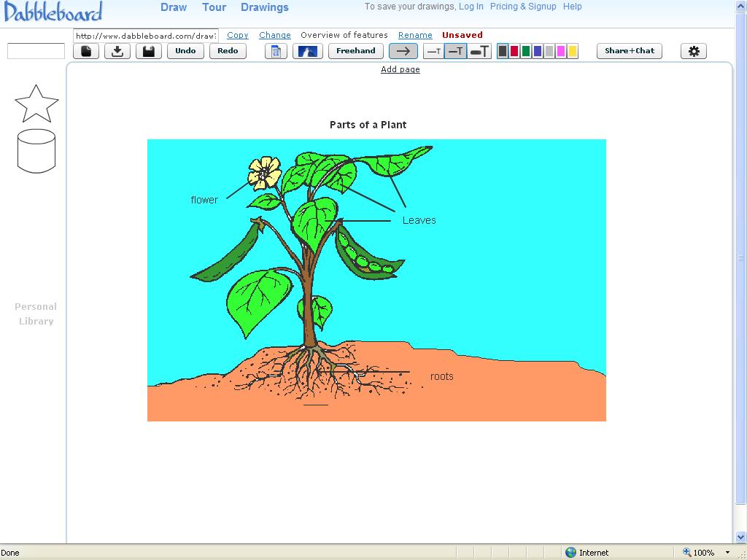Select the medium line thickness
This screenshot has height=560, width=747.
point(455,51)
